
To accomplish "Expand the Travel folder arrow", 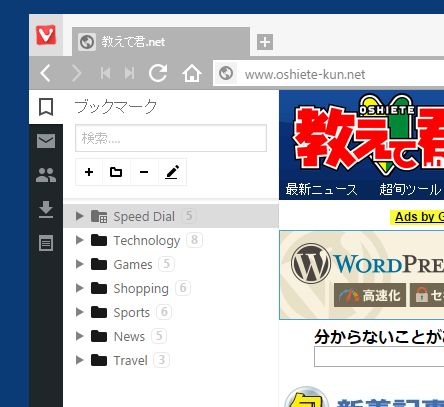I will click(79, 360).
